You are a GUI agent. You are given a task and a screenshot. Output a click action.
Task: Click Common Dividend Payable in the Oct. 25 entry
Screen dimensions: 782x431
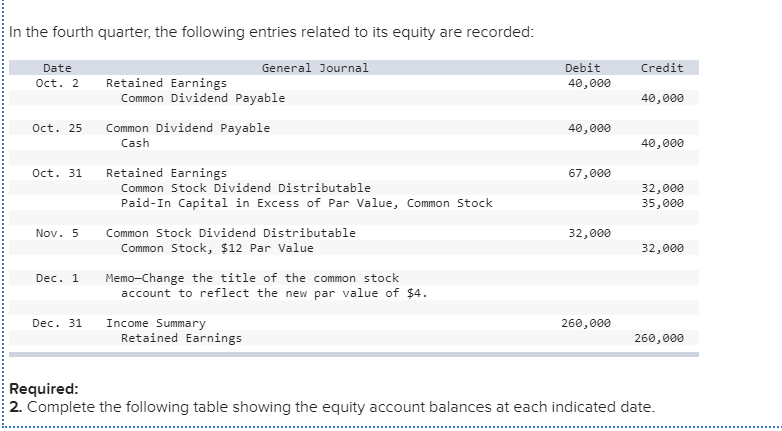pos(188,128)
